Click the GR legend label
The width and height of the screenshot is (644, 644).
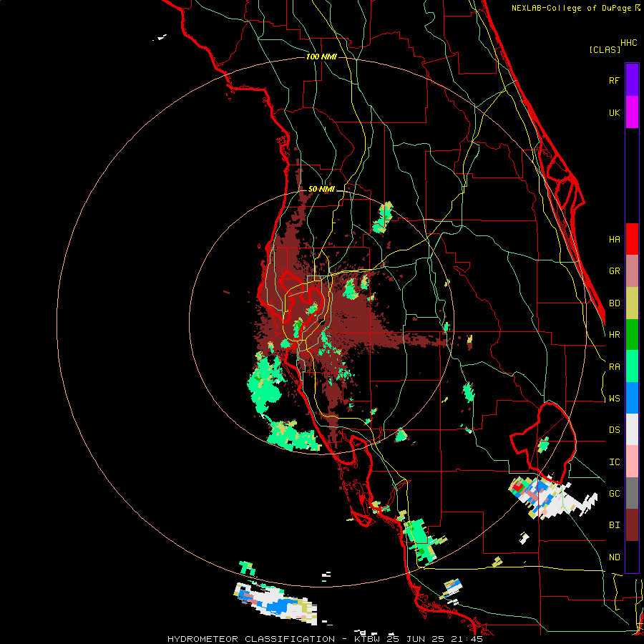[x=614, y=271]
